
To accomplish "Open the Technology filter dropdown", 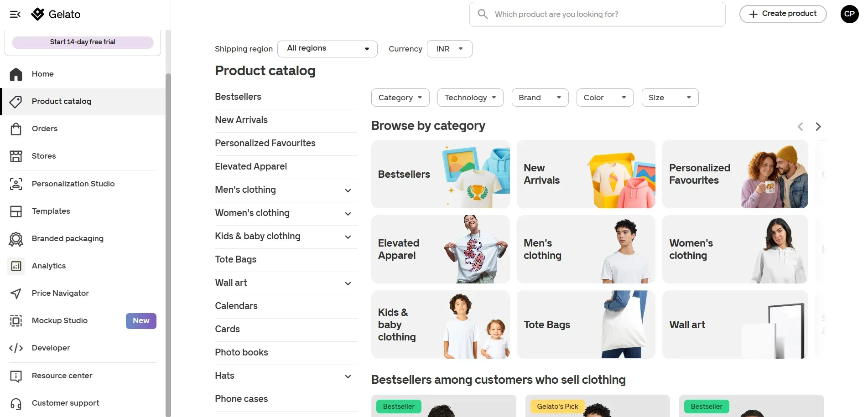I will point(470,98).
